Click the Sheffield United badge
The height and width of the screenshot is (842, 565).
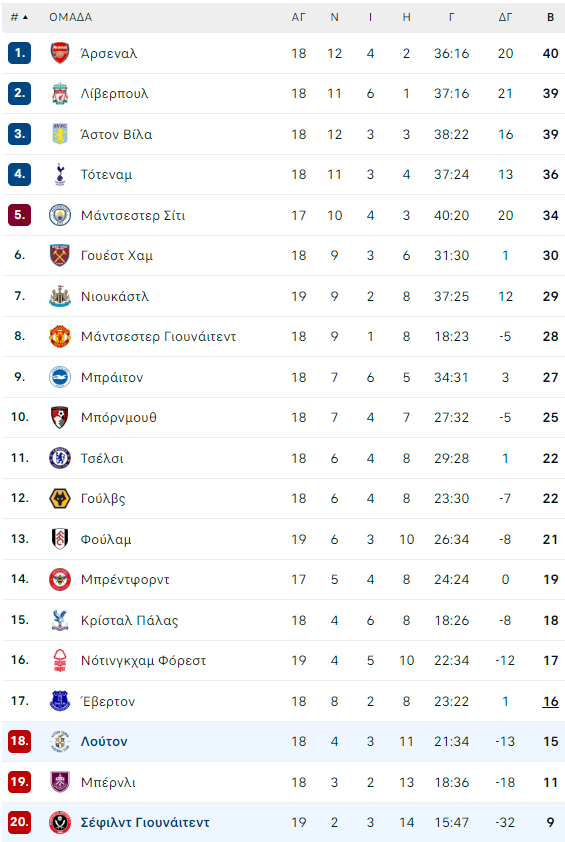(x=60, y=822)
